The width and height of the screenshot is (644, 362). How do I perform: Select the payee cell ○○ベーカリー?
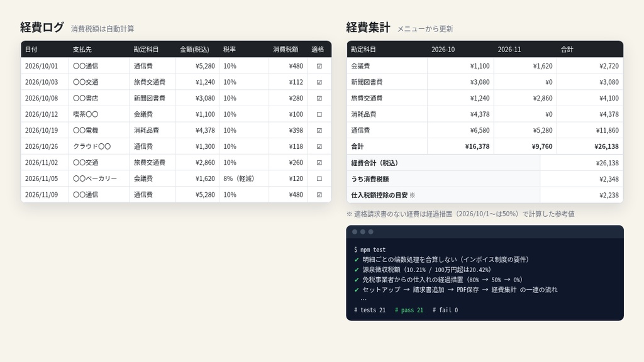coord(99,178)
